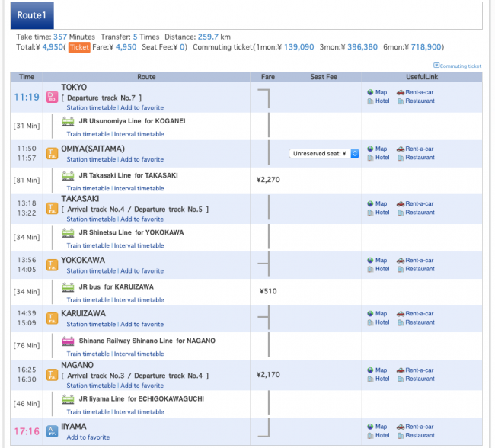
Task: Open Station timetable for OMIYA(SAITAMA)
Action: coord(91,159)
